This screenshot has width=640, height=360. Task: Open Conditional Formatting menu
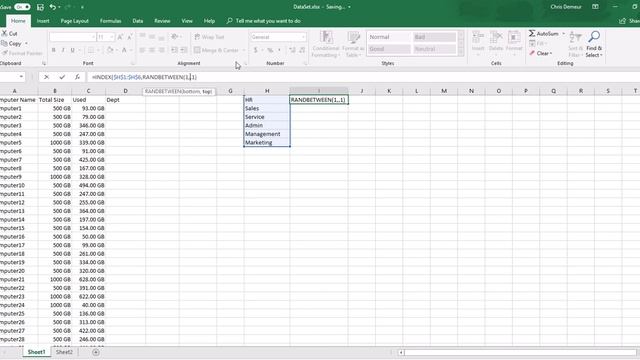326,44
